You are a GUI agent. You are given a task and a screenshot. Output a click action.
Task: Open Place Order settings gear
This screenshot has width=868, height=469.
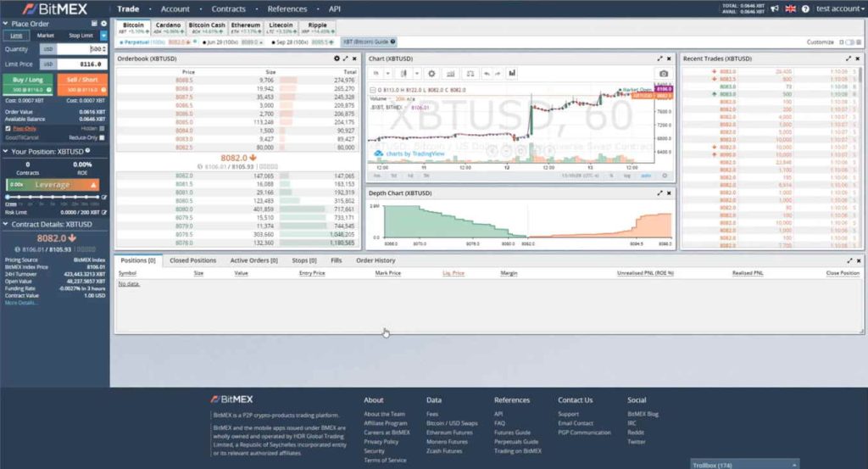point(103,24)
